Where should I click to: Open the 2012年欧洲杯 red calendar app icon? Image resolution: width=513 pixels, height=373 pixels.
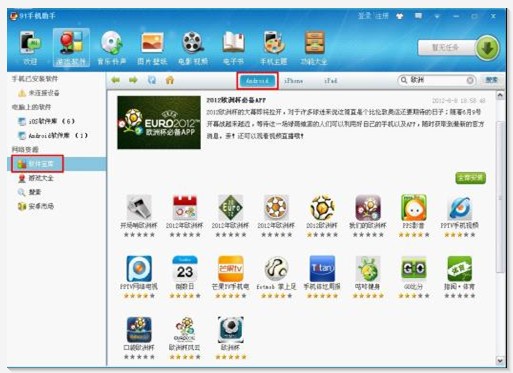[x=185, y=207]
